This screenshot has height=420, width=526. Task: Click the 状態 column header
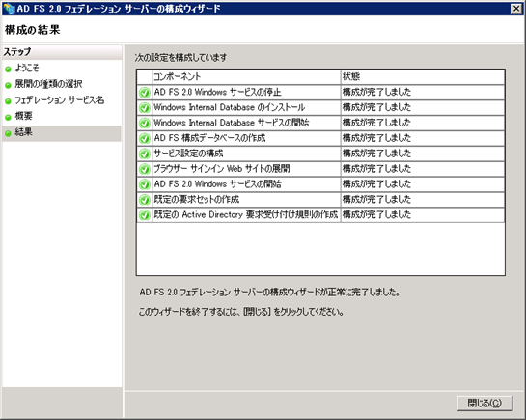click(x=423, y=77)
